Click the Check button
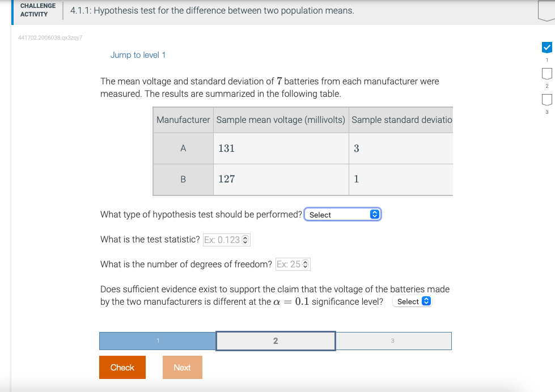The width and height of the screenshot is (555, 392). coord(122,367)
